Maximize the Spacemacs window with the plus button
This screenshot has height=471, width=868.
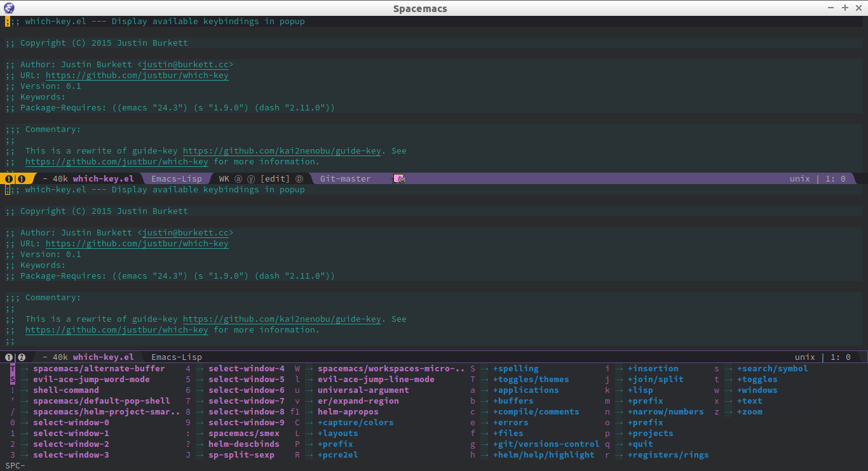(844, 8)
